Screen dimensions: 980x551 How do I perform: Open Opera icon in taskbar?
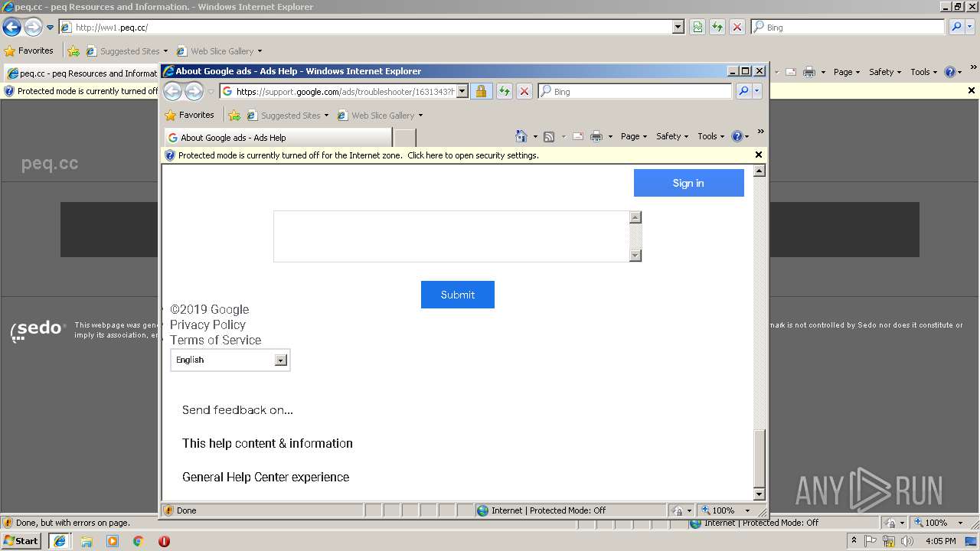coord(164,541)
